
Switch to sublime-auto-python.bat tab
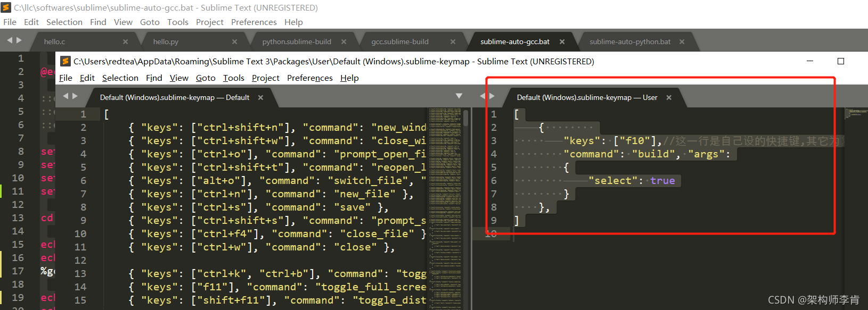pyautogui.click(x=629, y=41)
